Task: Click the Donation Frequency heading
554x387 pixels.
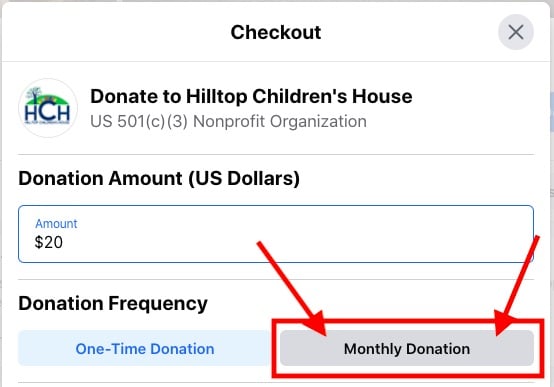Action: click(113, 304)
